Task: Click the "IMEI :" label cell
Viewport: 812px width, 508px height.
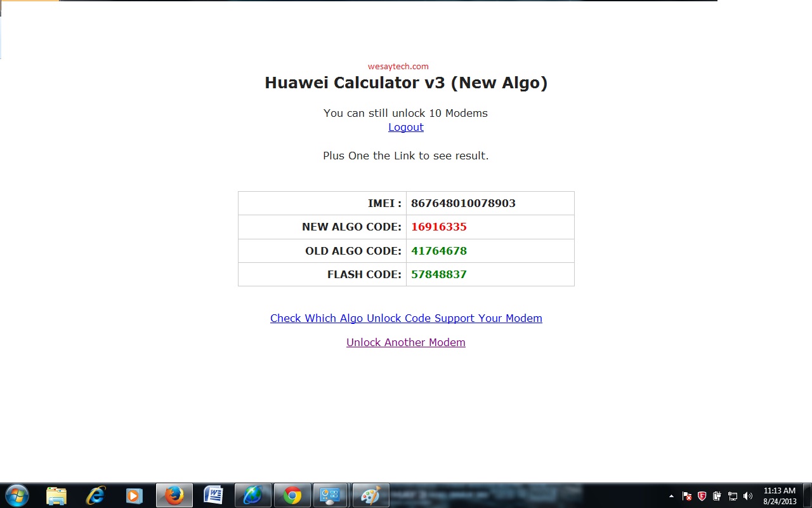Action: click(x=322, y=203)
